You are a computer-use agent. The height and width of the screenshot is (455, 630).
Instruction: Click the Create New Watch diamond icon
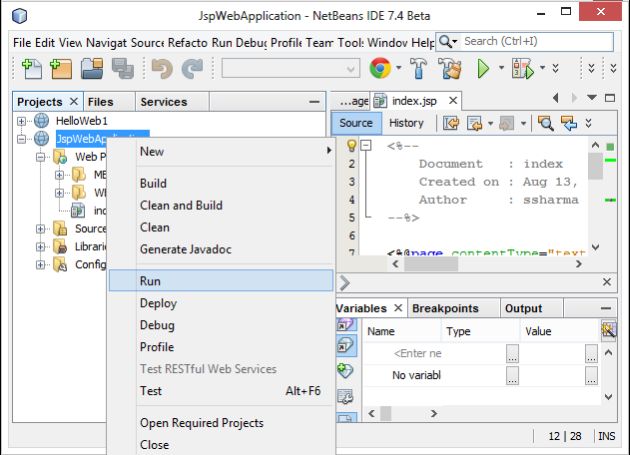(x=345, y=371)
